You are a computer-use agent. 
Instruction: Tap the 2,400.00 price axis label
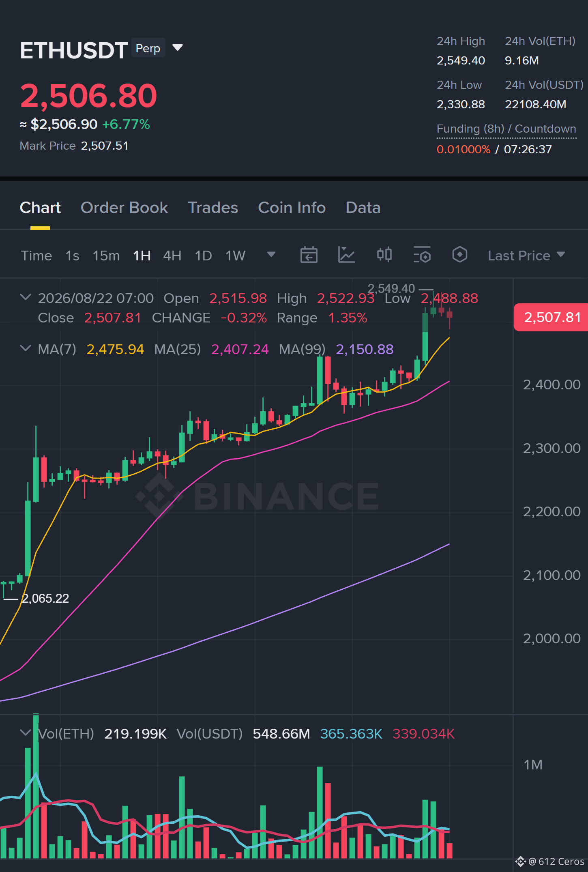tap(552, 384)
